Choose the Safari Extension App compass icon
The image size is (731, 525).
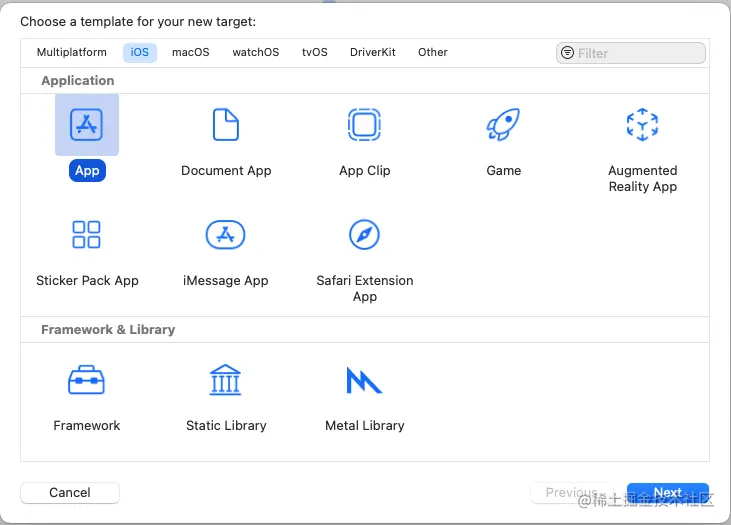coord(364,235)
